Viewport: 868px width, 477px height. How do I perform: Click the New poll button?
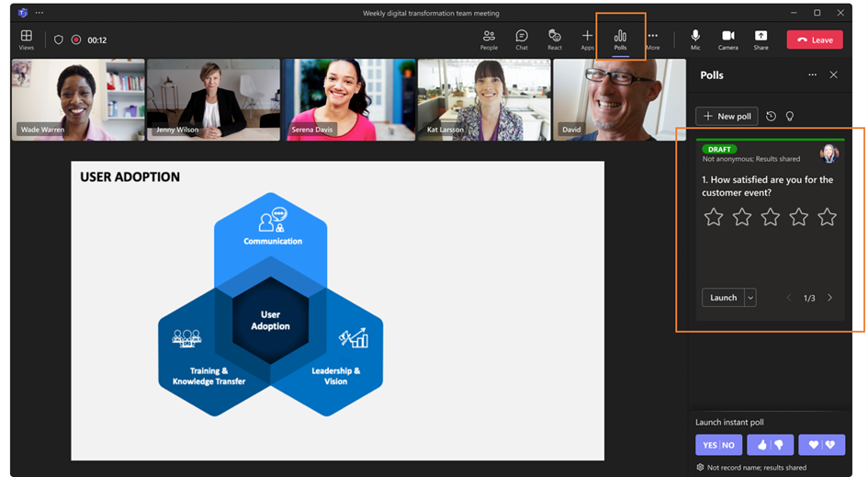click(x=727, y=116)
